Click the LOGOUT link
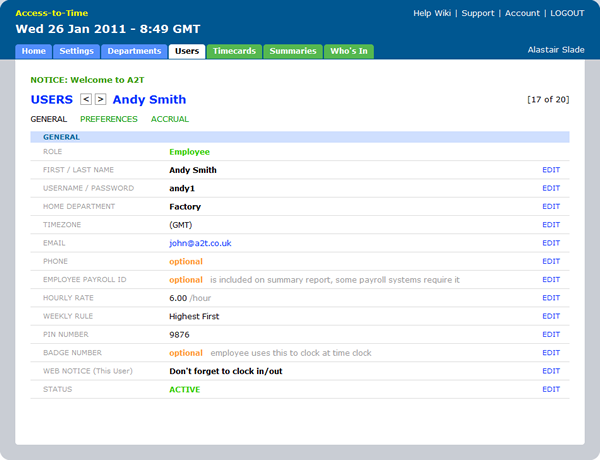Screen dimensions: 600x460 [567, 13]
